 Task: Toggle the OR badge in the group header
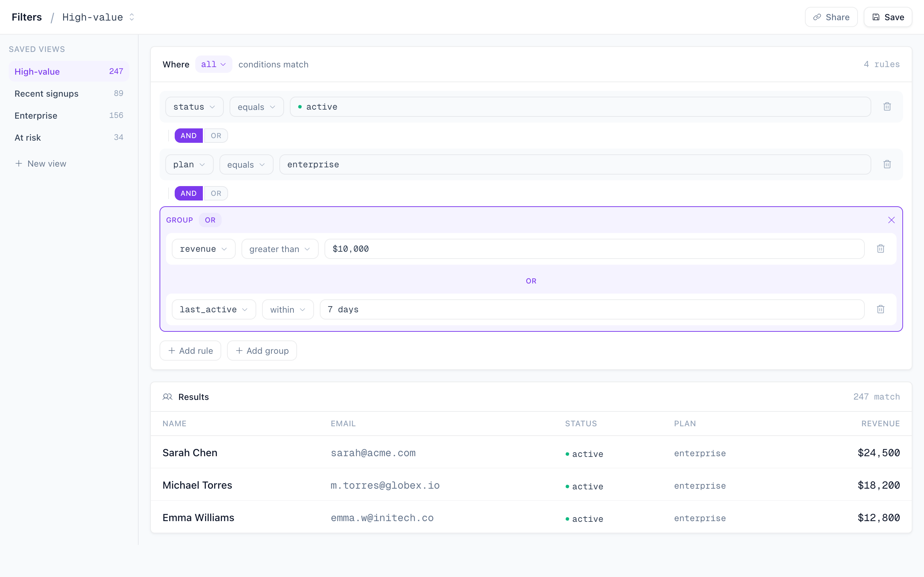click(x=210, y=220)
